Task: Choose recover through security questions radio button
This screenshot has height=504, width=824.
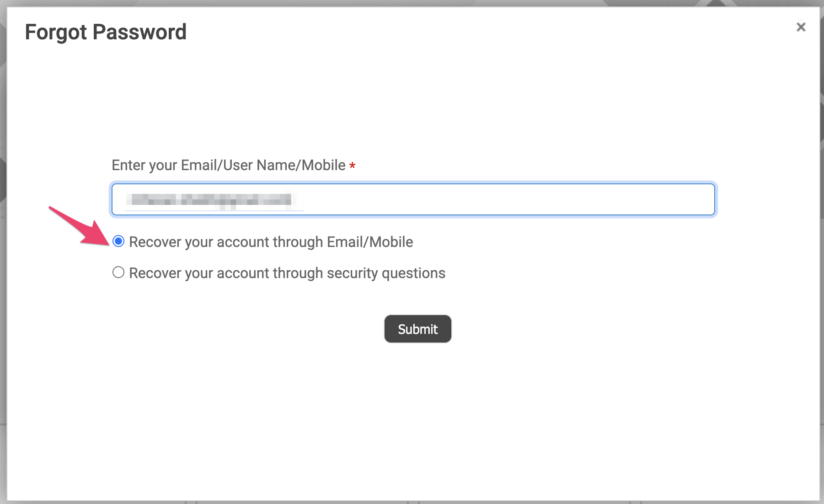Action: [118, 273]
